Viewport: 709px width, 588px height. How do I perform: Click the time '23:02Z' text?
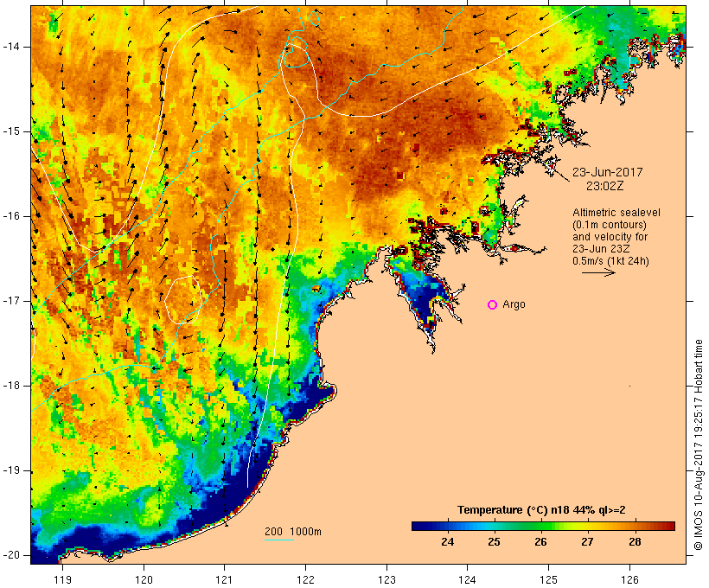[x=605, y=186]
